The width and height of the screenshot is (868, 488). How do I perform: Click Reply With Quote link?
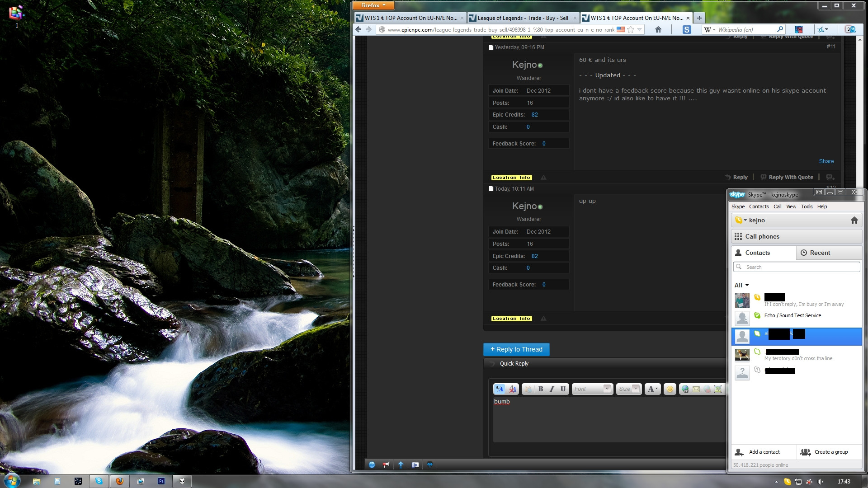click(x=787, y=177)
